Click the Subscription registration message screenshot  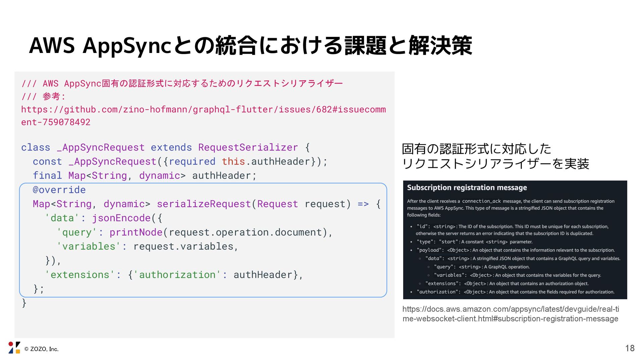(515, 240)
